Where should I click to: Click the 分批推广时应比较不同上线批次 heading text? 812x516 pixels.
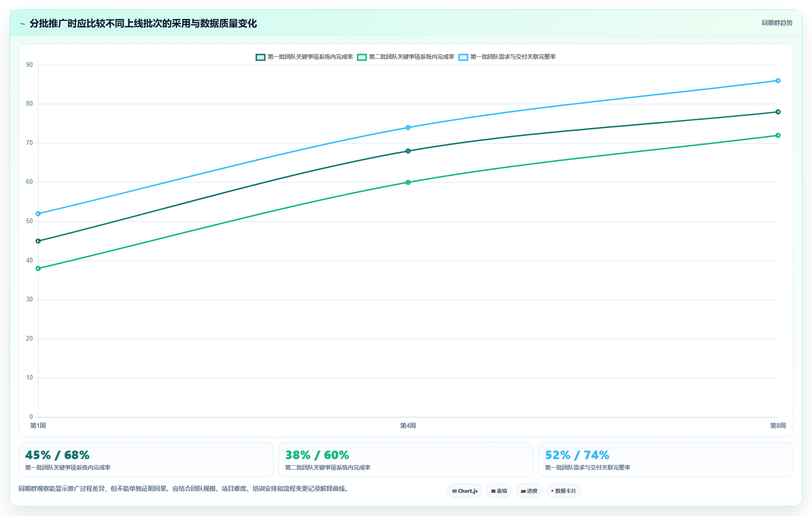(143, 23)
